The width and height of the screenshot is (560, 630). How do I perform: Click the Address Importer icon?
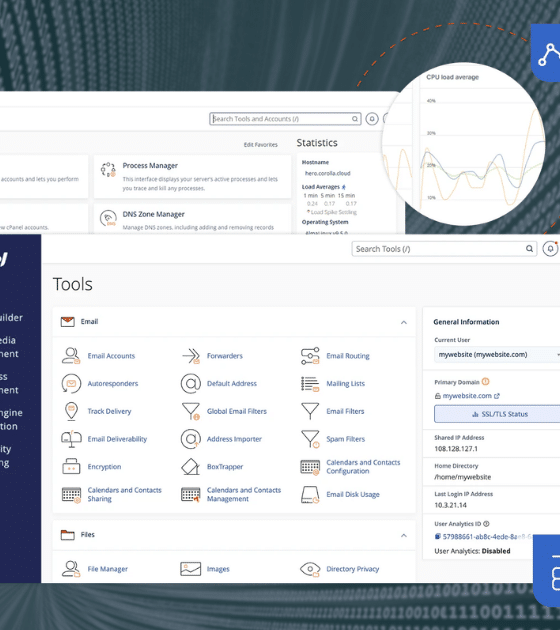tap(191, 439)
